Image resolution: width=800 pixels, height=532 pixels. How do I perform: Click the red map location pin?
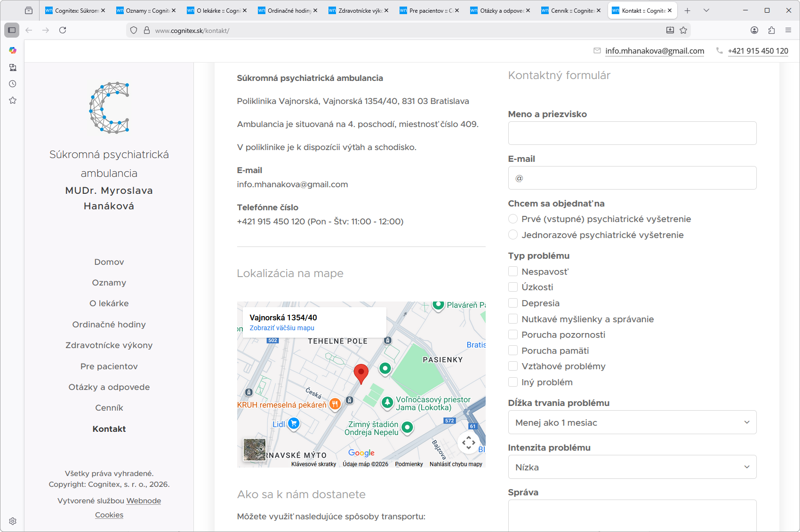(361, 373)
